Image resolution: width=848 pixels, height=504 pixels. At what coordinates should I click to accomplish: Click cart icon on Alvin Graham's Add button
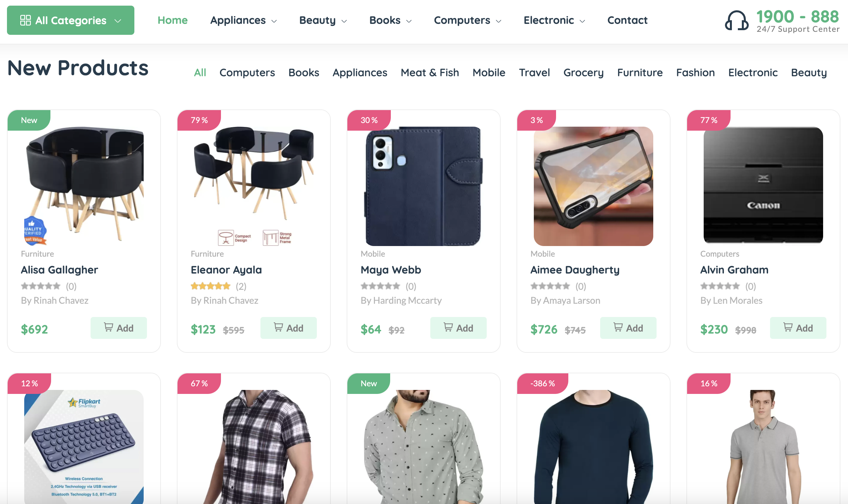click(788, 327)
